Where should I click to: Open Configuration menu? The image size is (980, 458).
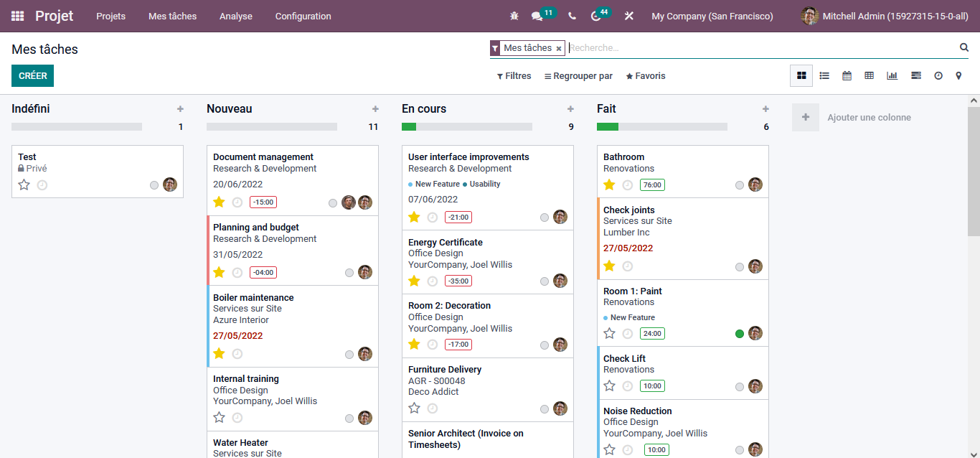point(303,16)
